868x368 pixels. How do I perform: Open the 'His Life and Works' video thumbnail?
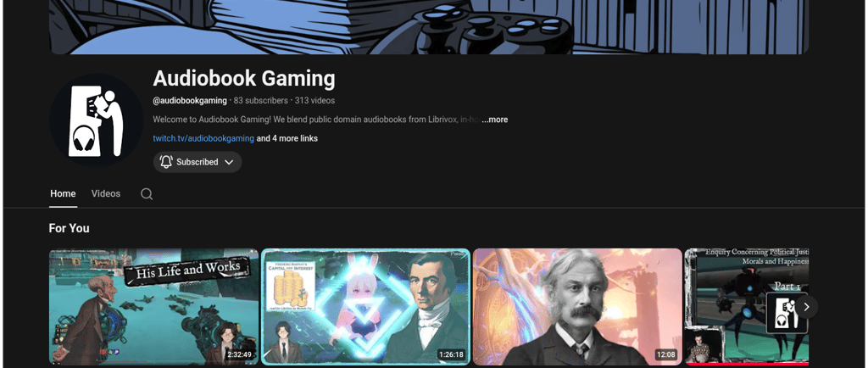[x=154, y=307]
